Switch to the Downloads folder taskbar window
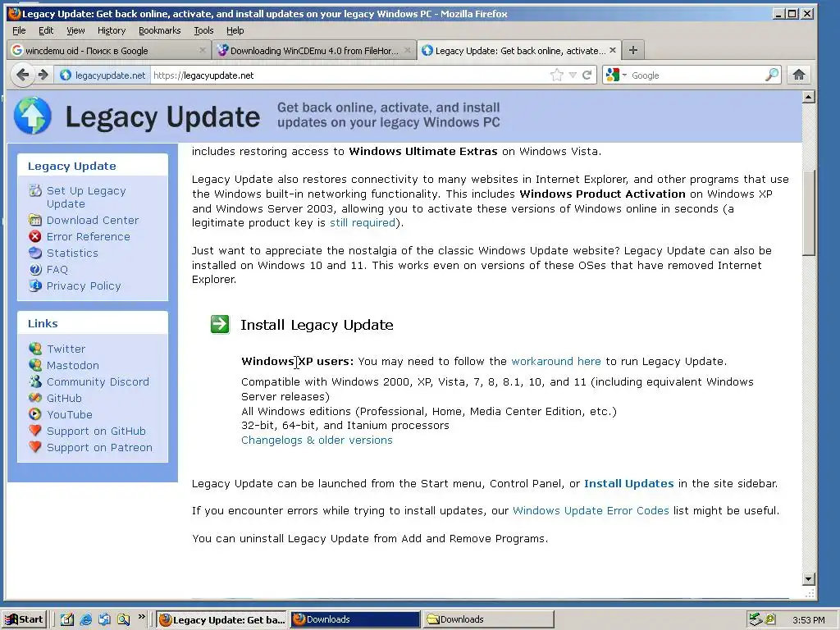The width and height of the screenshot is (840, 630). tap(488, 619)
